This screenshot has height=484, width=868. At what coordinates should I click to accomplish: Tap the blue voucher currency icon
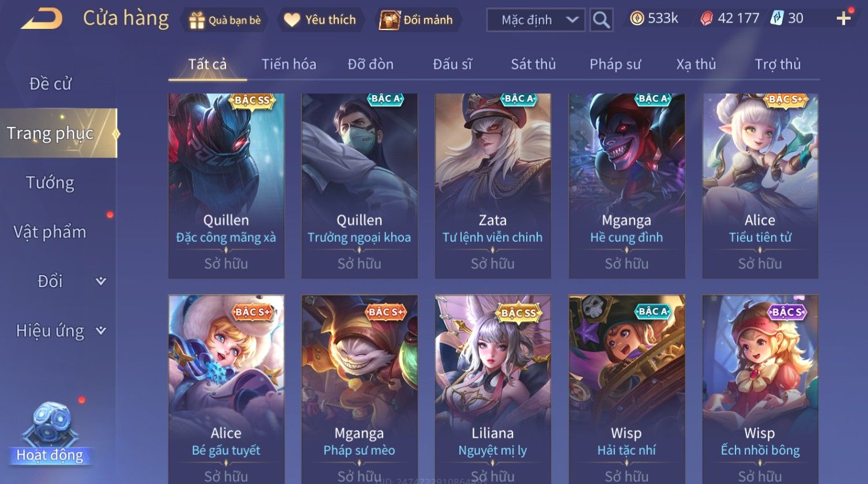777,18
